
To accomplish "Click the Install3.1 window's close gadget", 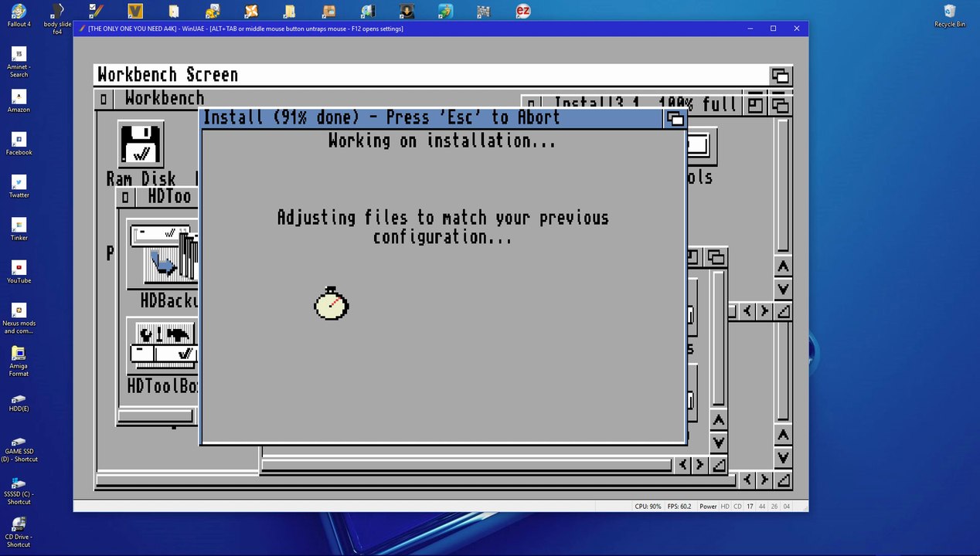I will tap(530, 104).
